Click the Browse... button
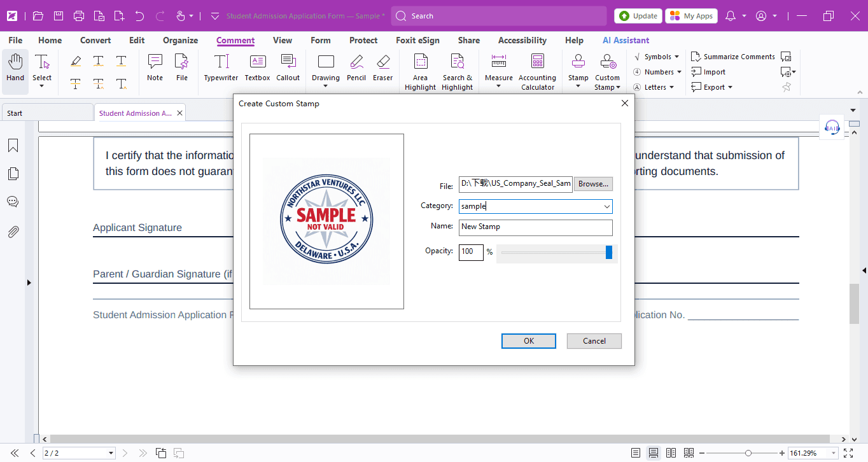The image size is (868, 462). tap(594, 184)
